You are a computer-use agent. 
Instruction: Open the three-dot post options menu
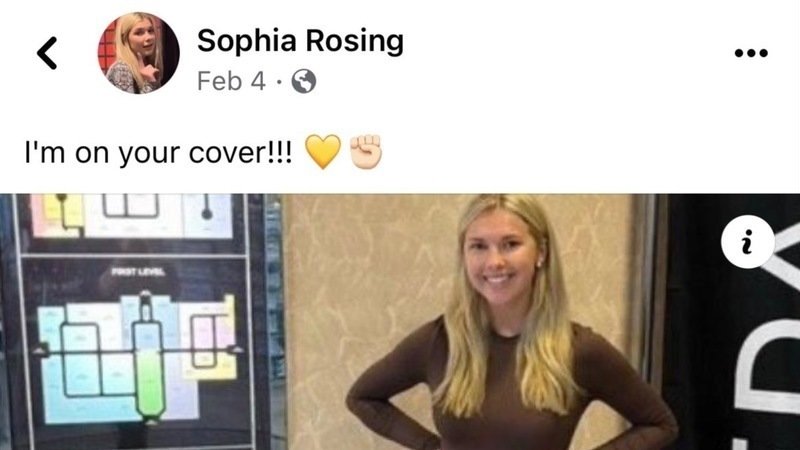tap(751, 53)
